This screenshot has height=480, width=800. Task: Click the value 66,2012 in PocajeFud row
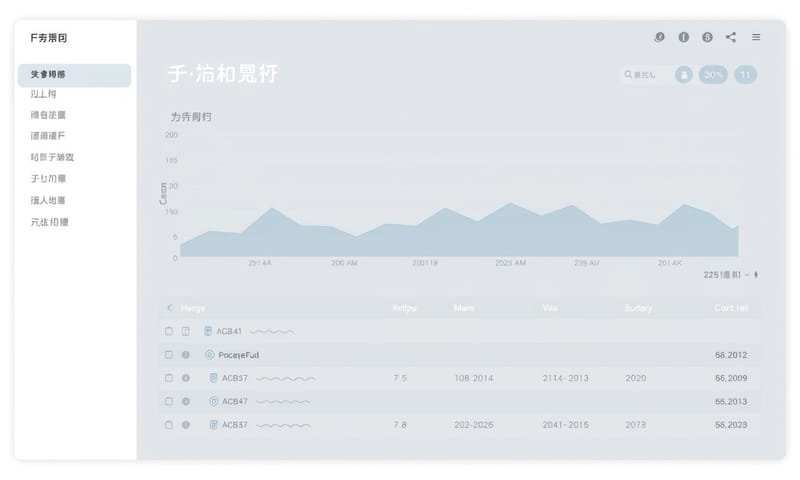[x=731, y=355]
